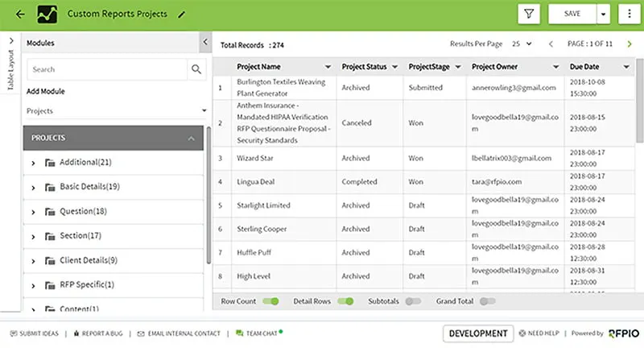This screenshot has height=348, width=644.
Task: Open the Projects module dropdown
Action: [x=116, y=110]
